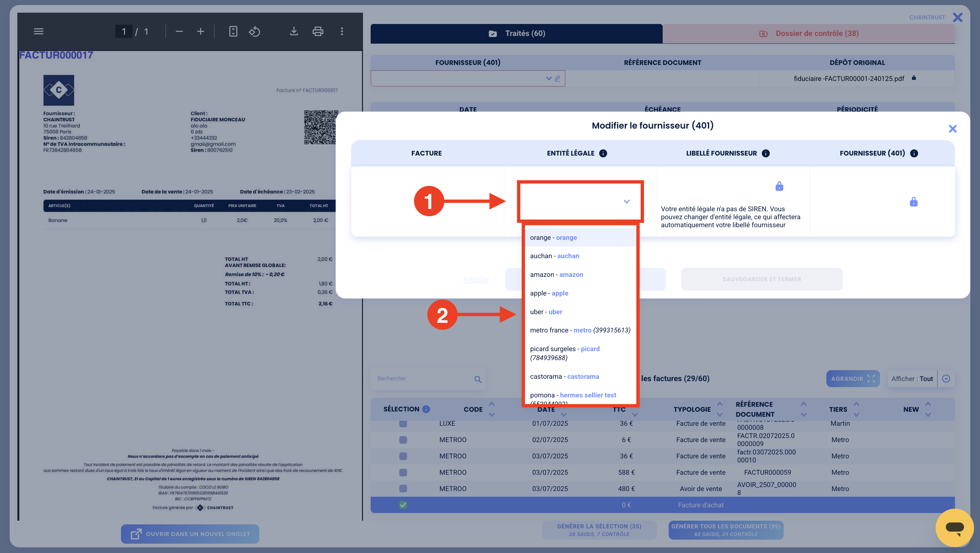Click the Martin tiers cell
The height and width of the screenshot is (553, 980).
point(840,424)
